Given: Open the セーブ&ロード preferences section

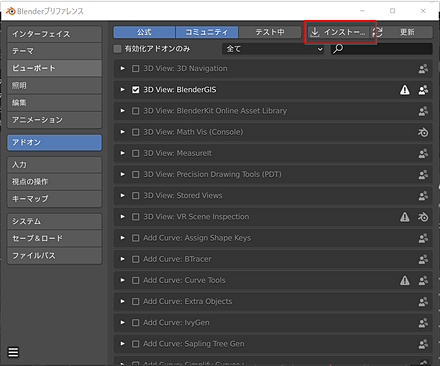Looking at the screenshot, I should [54, 238].
